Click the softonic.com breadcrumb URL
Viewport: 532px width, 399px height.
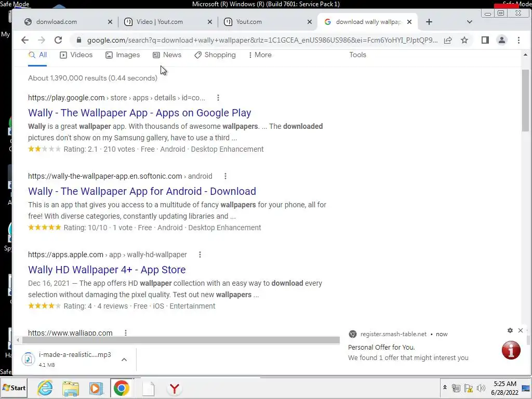click(x=120, y=176)
